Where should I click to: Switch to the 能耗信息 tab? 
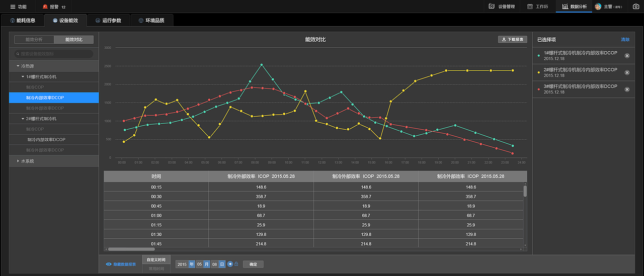pos(23,20)
